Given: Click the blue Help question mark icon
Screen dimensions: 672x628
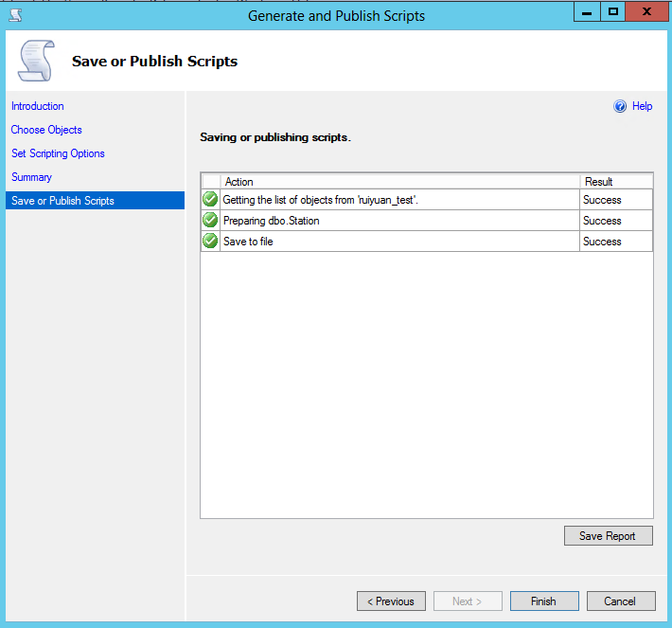Looking at the screenshot, I should point(620,106).
